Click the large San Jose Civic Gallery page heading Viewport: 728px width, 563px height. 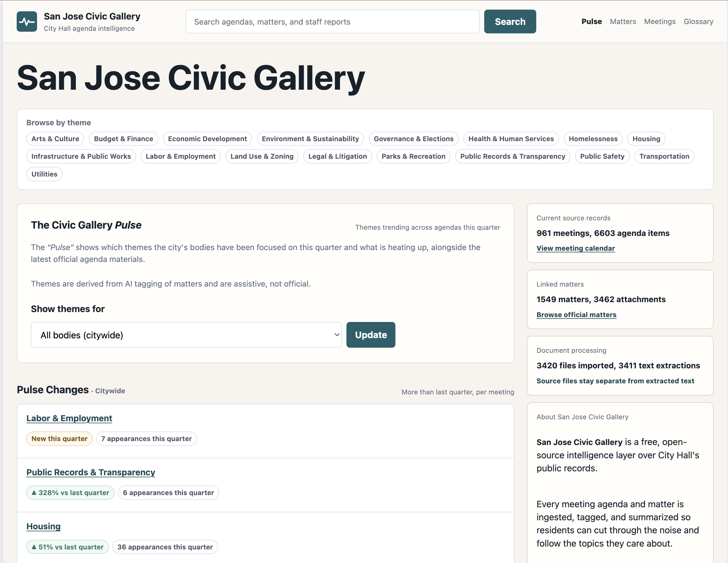coord(191,78)
